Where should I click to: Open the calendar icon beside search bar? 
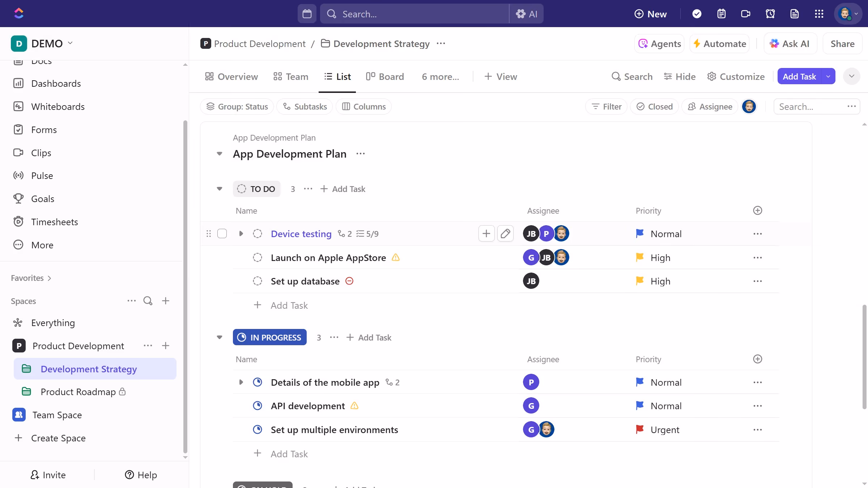pos(307,14)
